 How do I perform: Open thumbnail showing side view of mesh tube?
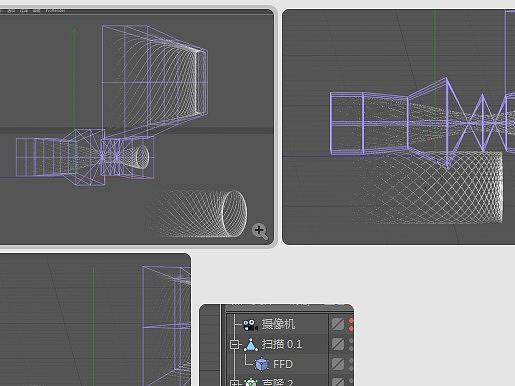tap(399, 127)
